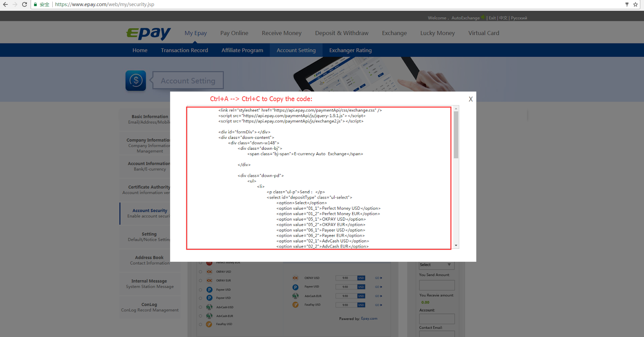This screenshot has height=337, width=644.
Task: Switch to the Account Setting tab
Action: coord(296,50)
